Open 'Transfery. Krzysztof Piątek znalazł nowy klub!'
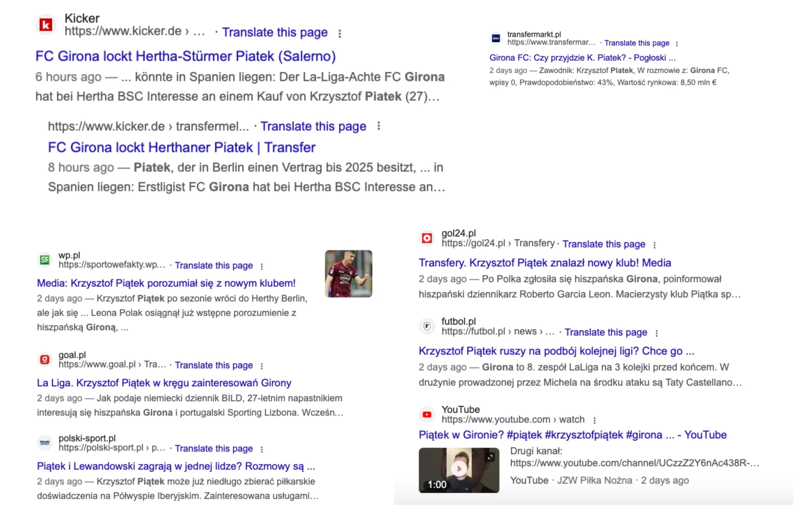Image resolution: width=798 pixels, height=532 pixels. click(545, 263)
